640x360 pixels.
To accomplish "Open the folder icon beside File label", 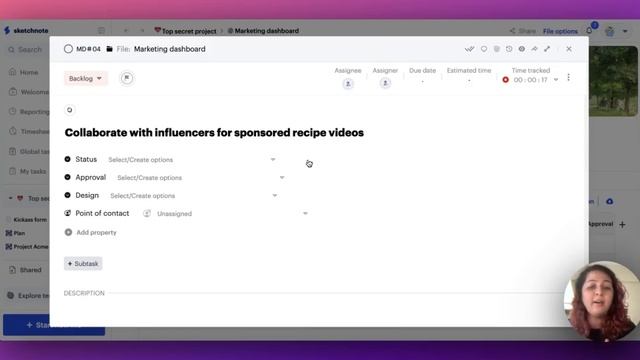I will point(109,49).
